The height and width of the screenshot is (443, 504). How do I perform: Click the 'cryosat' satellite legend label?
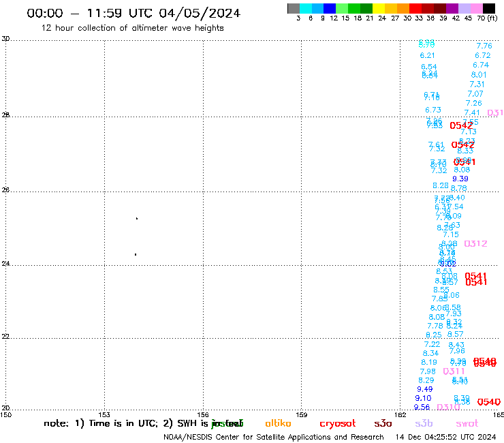338,424
